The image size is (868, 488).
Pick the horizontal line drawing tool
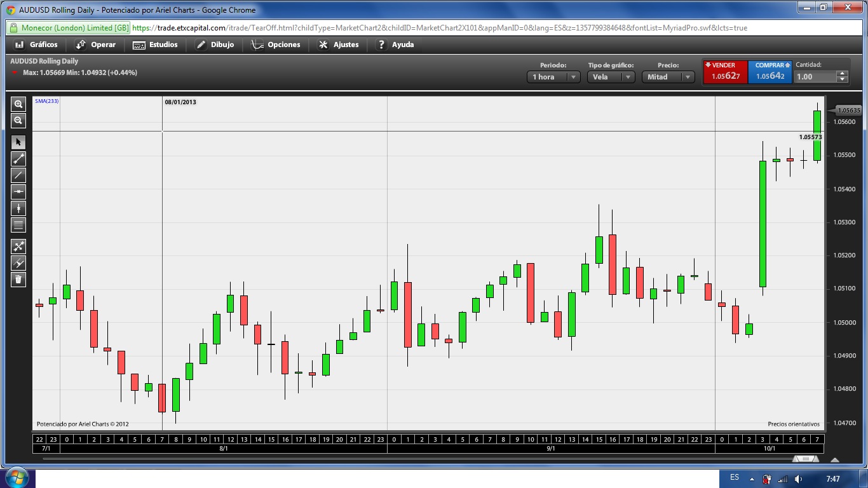pyautogui.click(x=18, y=191)
